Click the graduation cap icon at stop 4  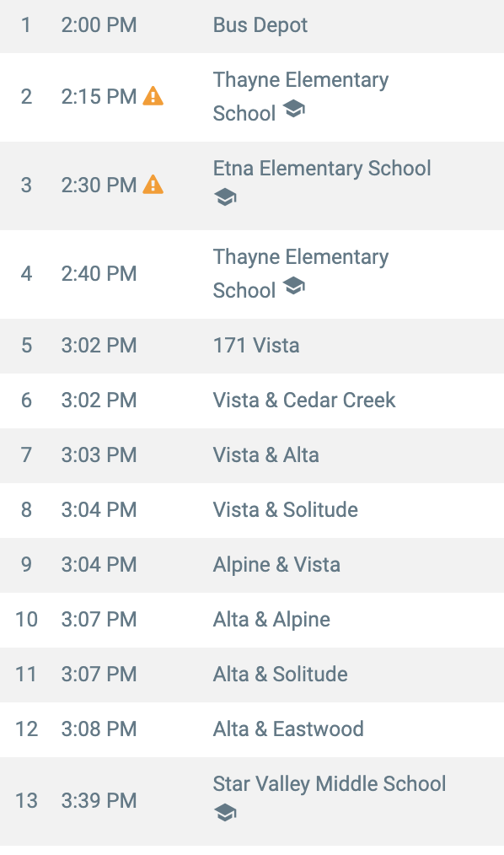point(293,285)
